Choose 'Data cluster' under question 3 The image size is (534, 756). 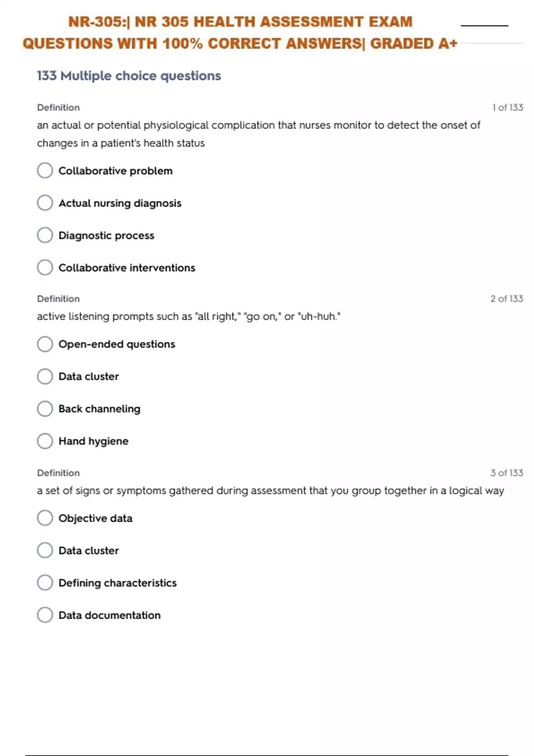coord(45,550)
